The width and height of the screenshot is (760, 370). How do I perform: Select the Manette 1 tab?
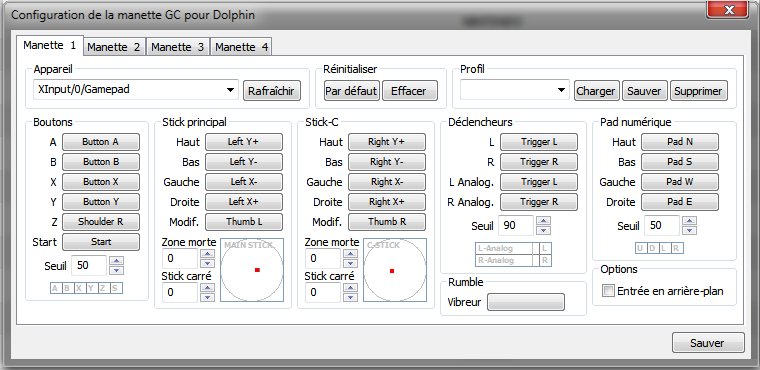click(50, 46)
